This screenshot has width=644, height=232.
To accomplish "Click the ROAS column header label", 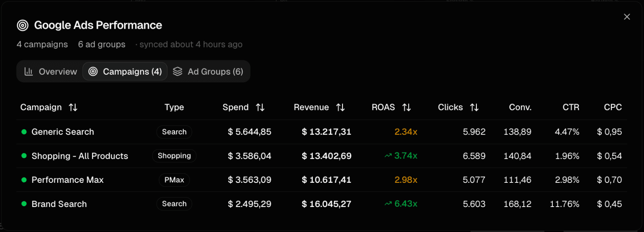I will [x=383, y=107].
